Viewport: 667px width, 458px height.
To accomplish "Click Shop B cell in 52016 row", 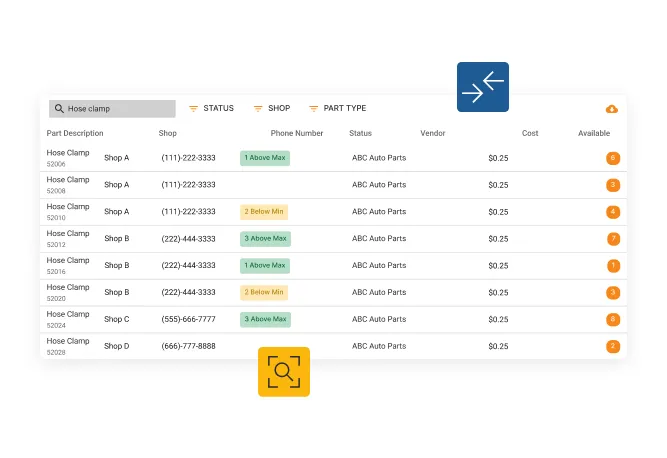I will 117,266.
